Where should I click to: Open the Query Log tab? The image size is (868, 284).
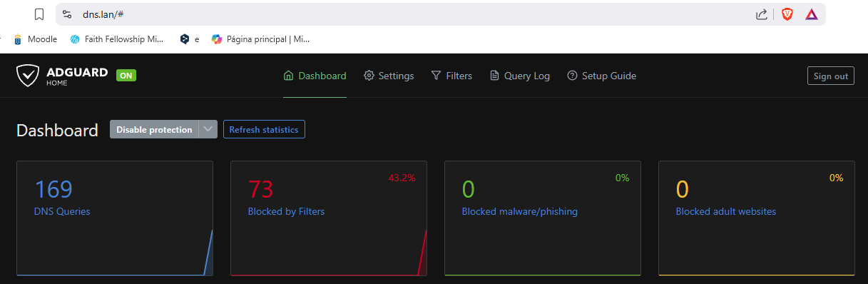[520, 76]
